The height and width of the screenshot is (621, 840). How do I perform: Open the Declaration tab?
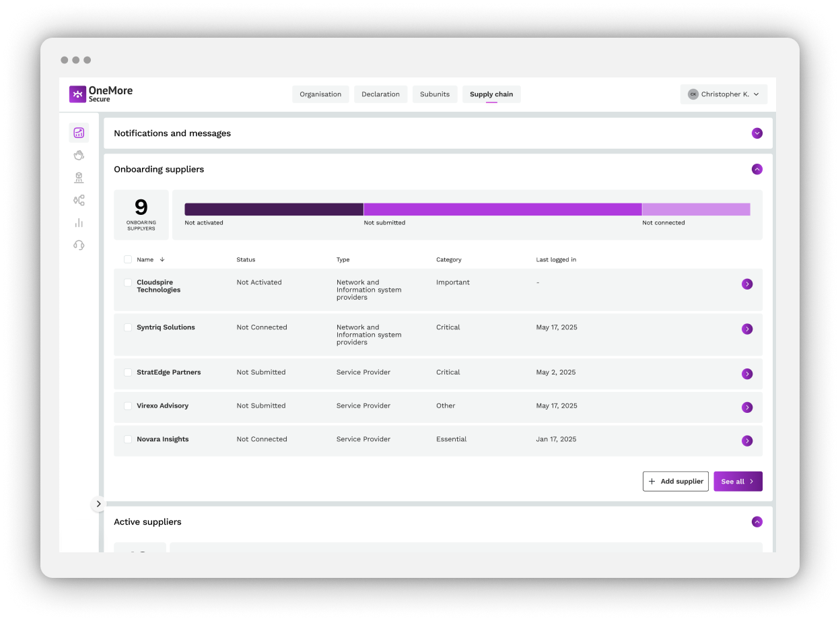(x=380, y=94)
